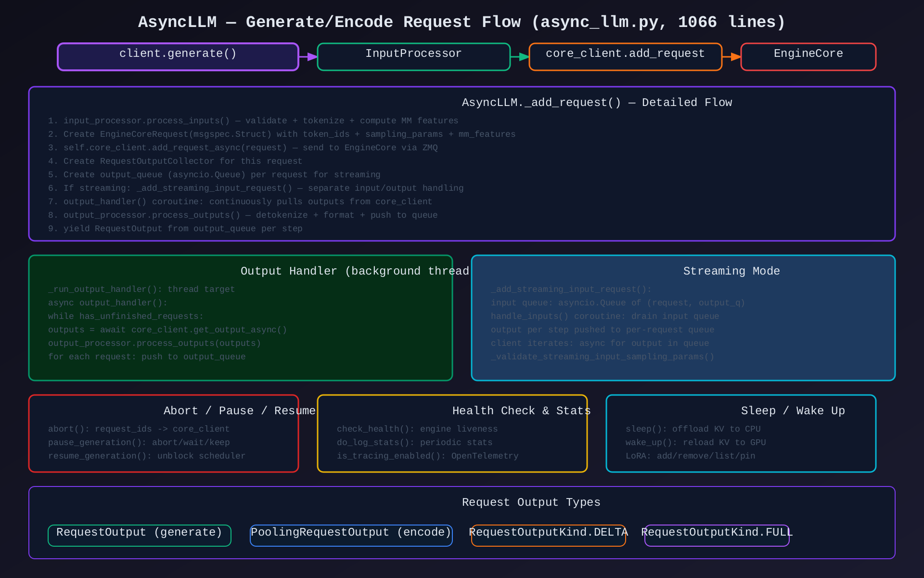924x578 pixels.
Task: Click the Streaming Mode panel heading
Action: pyautogui.click(x=731, y=271)
